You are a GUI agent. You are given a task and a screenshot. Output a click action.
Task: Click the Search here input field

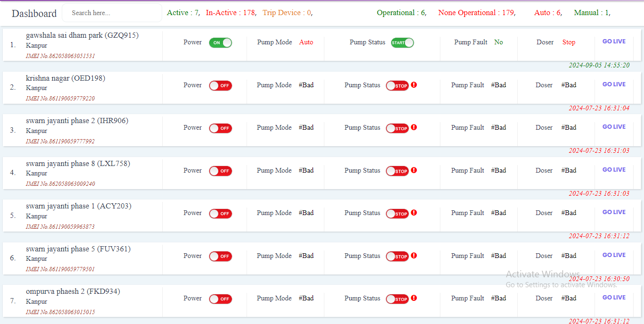pos(112,13)
